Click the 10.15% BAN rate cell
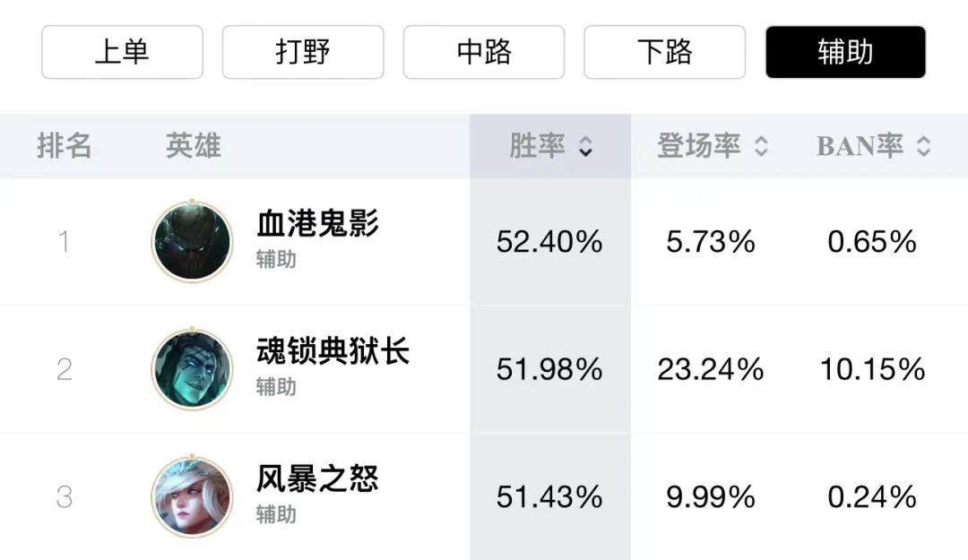 click(x=872, y=369)
